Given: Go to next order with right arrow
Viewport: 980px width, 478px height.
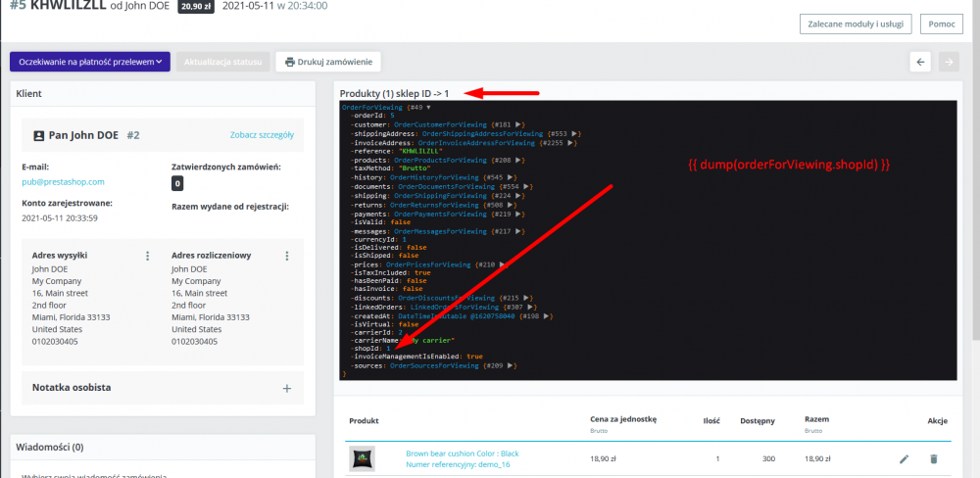Looking at the screenshot, I should (x=949, y=62).
